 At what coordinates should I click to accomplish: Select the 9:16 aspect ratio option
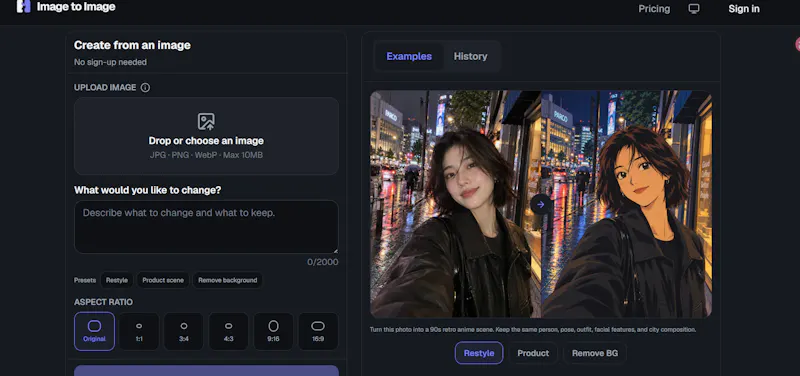click(273, 331)
